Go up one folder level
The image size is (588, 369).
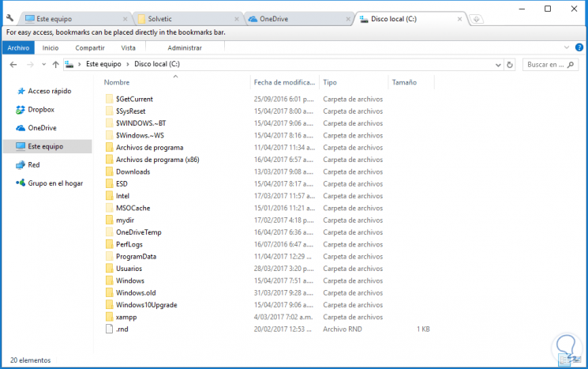[55, 65]
